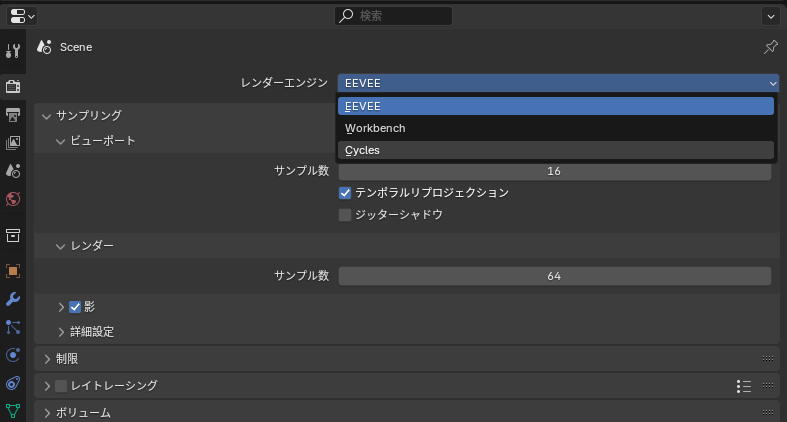
Task: Open the editor type selector
Action: (22, 16)
